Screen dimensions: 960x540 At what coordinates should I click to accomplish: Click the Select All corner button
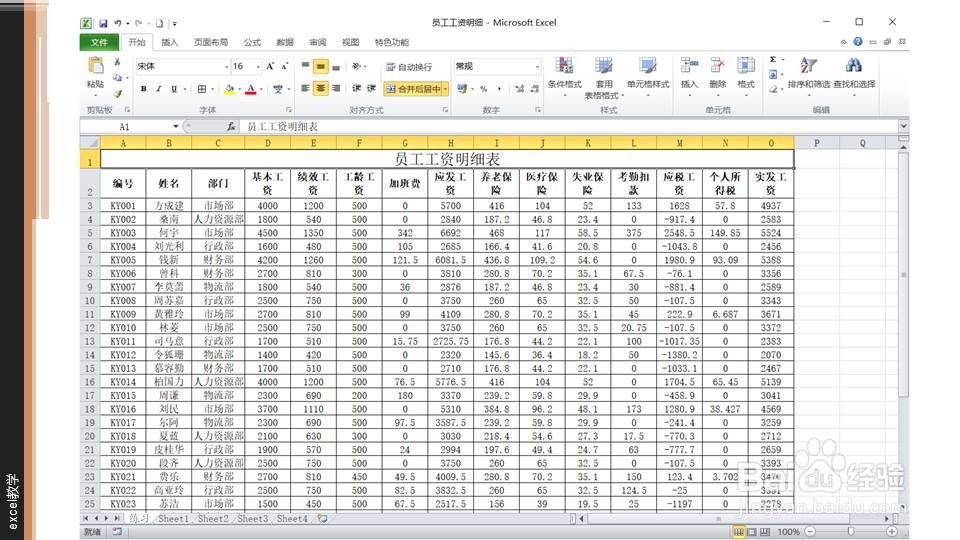[90, 143]
